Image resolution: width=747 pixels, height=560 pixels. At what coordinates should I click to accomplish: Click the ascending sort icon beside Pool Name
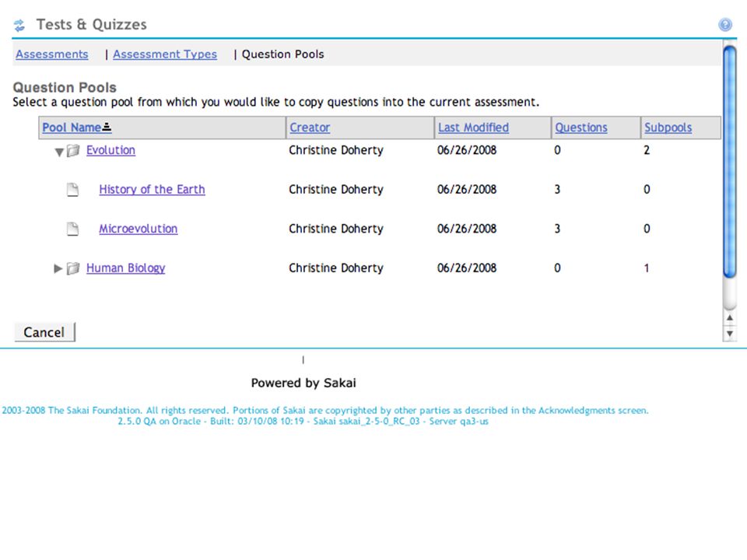[x=107, y=127]
